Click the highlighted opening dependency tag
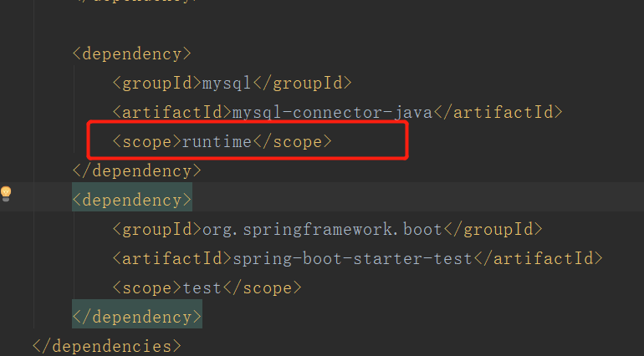This screenshot has width=644, height=356. tap(132, 200)
